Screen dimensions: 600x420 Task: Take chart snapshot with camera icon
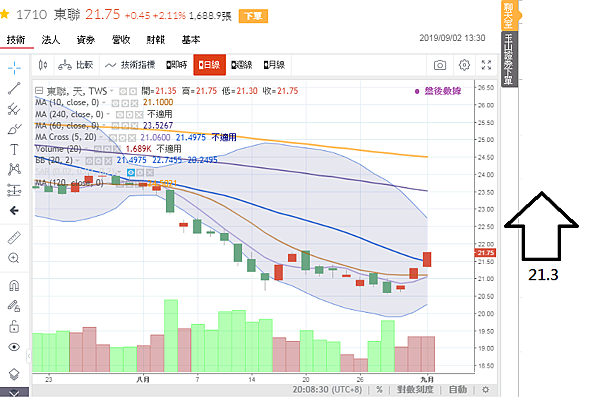click(x=440, y=65)
